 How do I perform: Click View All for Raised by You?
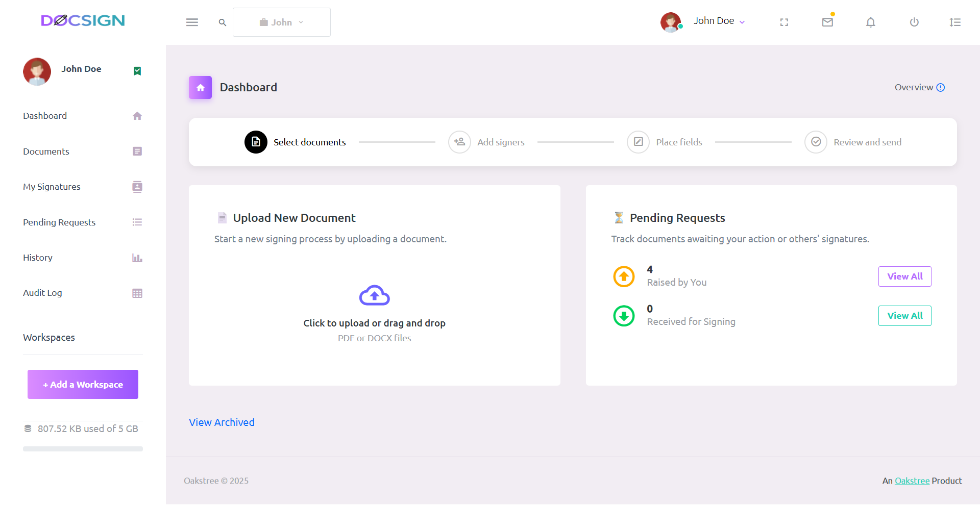pyautogui.click(x=904, y=276)
